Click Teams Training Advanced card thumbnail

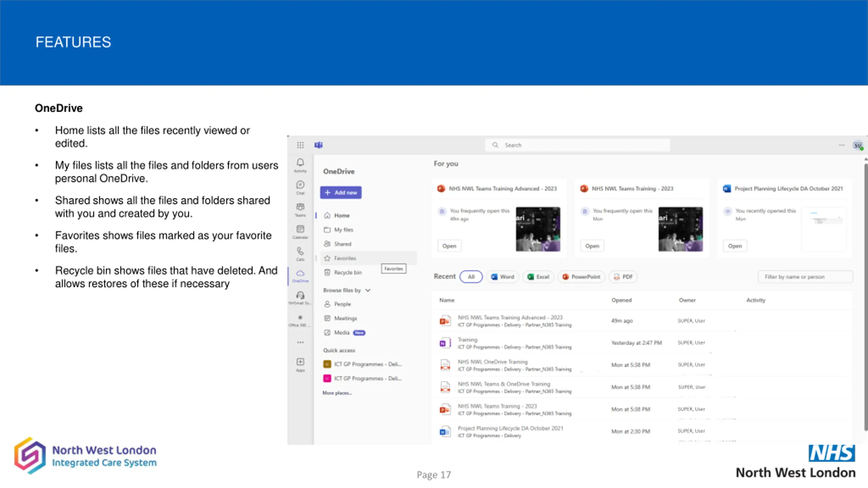point(538,229)
